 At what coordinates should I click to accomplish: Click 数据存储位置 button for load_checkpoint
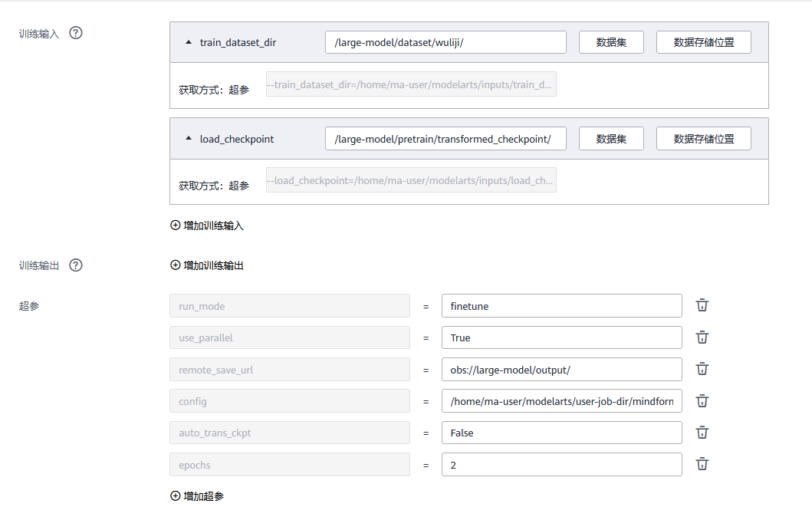click(x=703, y=138)
